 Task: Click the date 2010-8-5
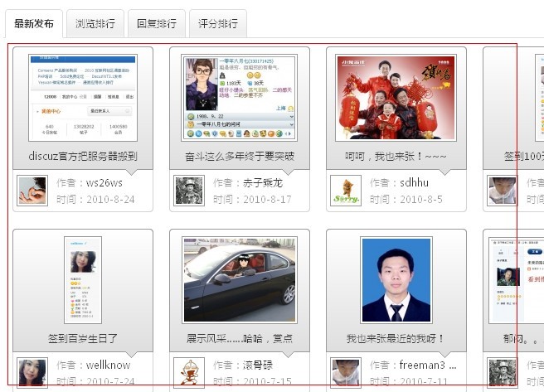coord(421,199)
